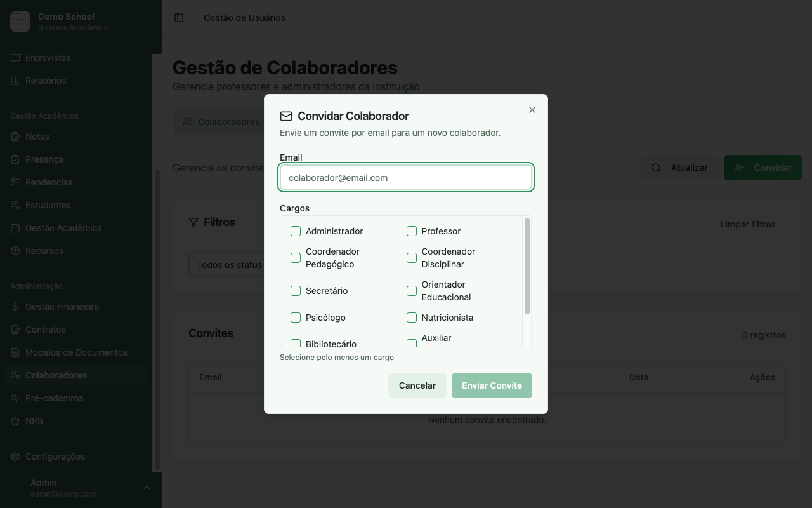812x508 pixels.
Task: Switch to the Colaboradores tab
Action: pos(221,122)
